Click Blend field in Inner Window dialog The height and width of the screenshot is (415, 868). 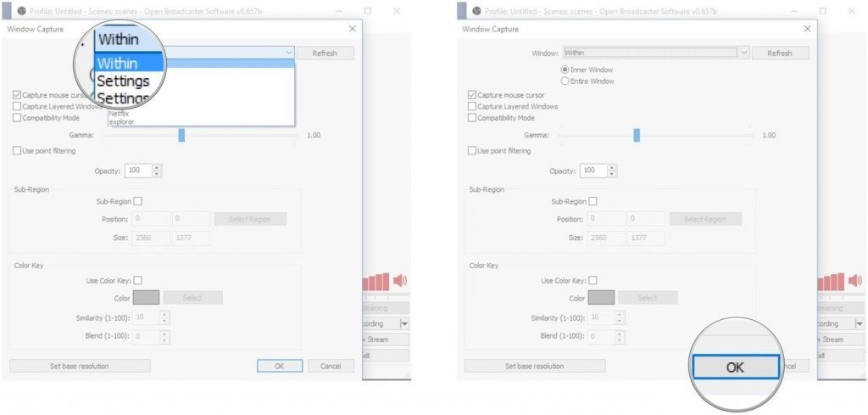click(602, 336)
